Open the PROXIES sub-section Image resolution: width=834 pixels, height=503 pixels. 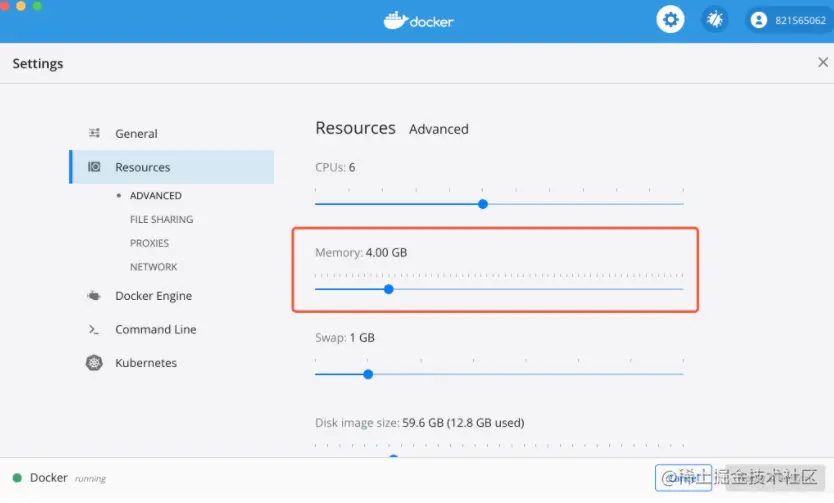coord(149,243)
